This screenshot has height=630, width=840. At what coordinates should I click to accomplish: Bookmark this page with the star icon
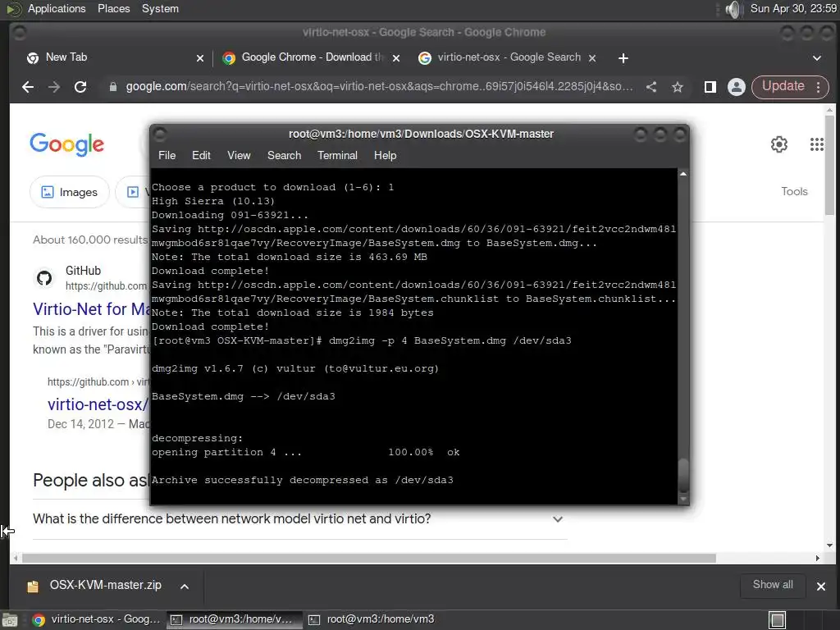click(678, 87)
